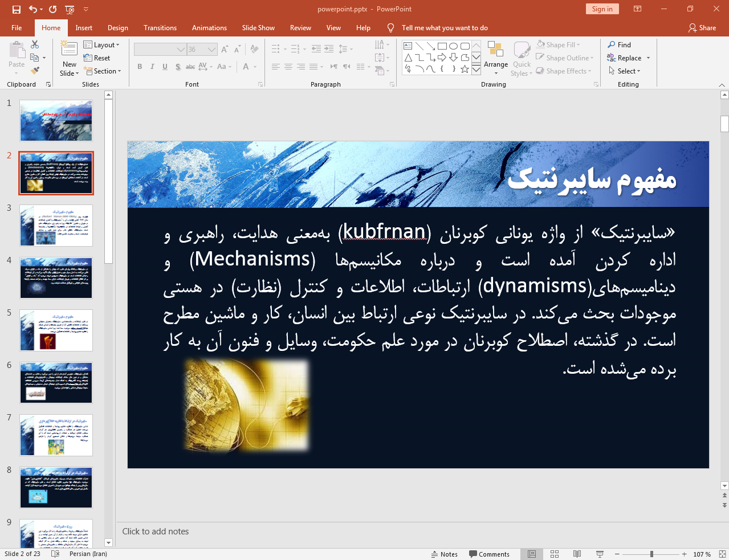Select the star shape in the shapes gallery
Screen dimensions: 729x560
pos(465,69)
